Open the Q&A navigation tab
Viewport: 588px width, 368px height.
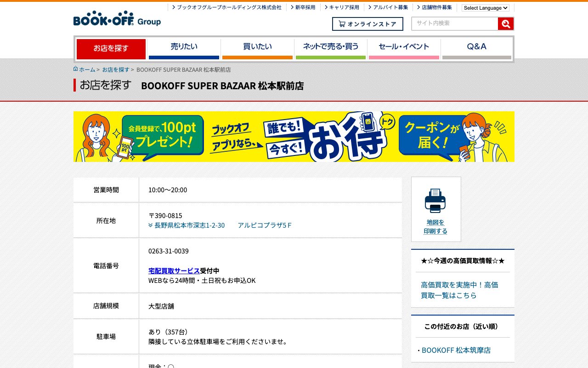[477, 49]
